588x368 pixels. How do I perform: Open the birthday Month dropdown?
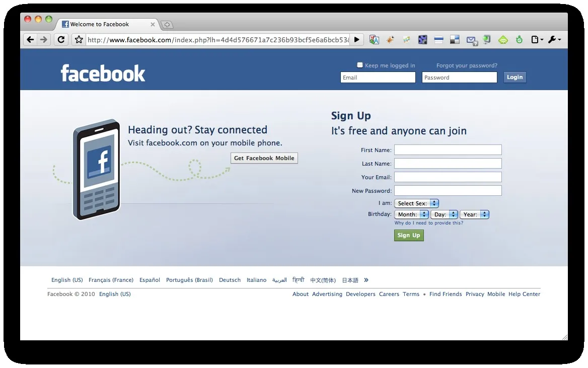point(411,214)
